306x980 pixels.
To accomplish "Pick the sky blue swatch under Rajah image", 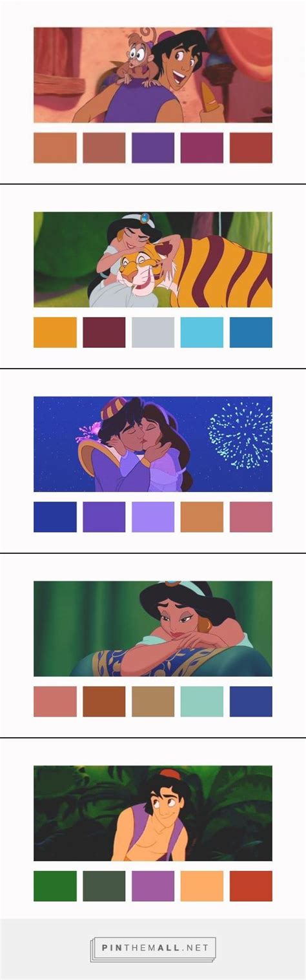I will click(x=202, y=332).
